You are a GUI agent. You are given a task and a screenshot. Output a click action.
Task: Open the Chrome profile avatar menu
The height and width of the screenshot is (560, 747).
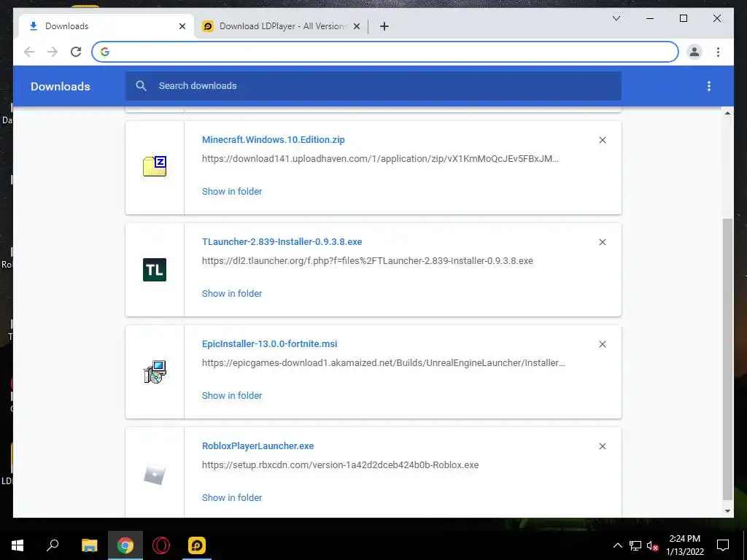694,52
